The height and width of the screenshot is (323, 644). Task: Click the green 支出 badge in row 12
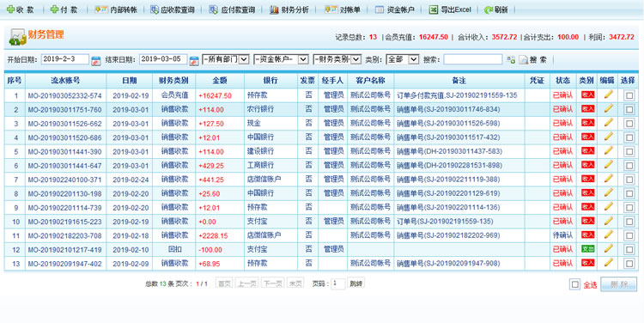587,249
